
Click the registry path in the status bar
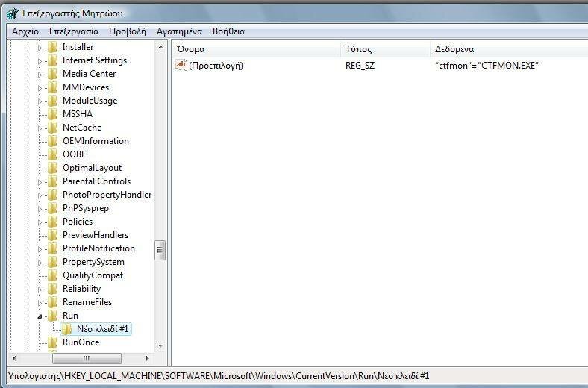tap(218, 376)
